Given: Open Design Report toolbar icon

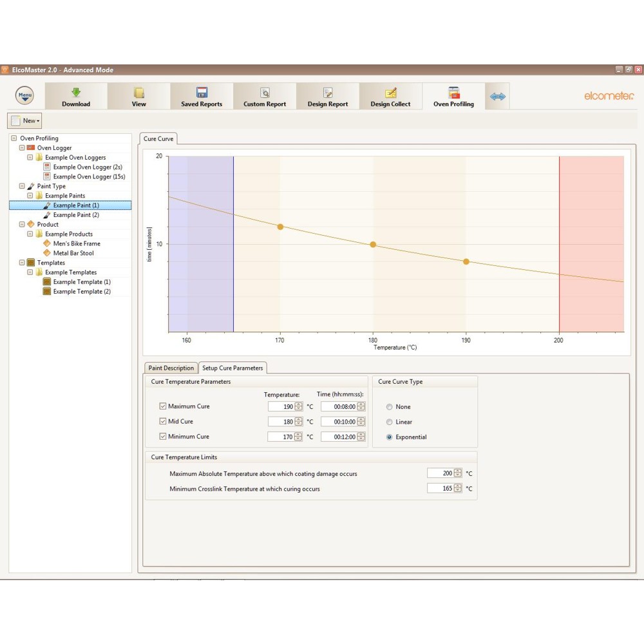Looking at the screenshot, I should (x=328, y=92).
